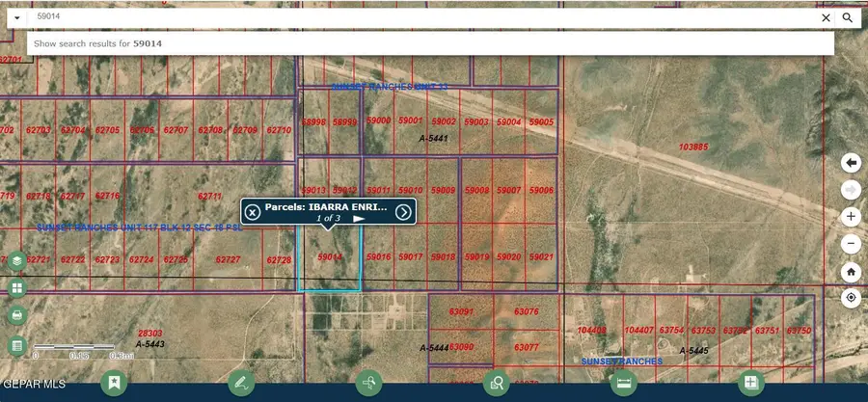Return to the default home extent
The image size is (868, 402).
[x=851, y=271]
